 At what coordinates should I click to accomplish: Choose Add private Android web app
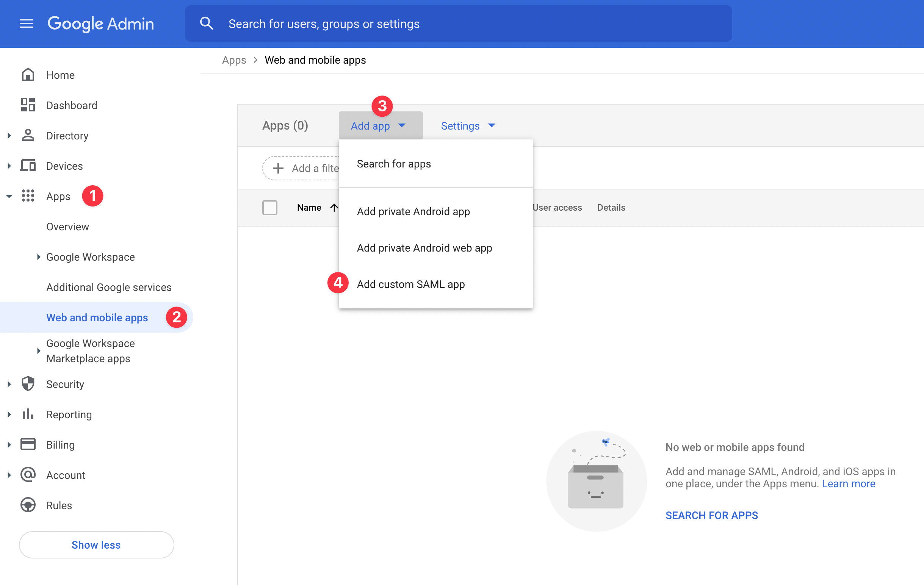[435, 248]
